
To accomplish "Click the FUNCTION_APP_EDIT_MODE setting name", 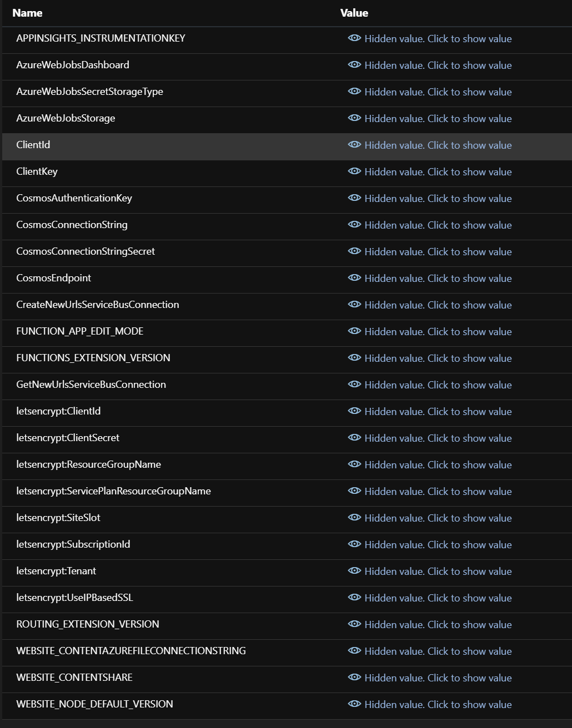I will click(x=80, y=331).
